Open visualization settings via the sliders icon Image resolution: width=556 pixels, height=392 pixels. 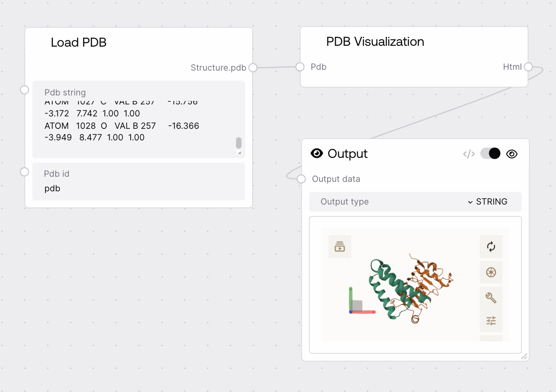coord(491,321)
